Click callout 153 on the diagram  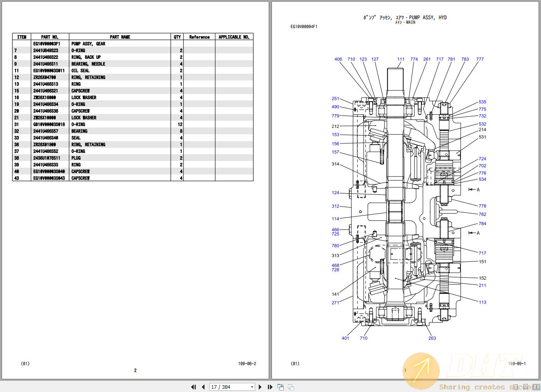335,135
